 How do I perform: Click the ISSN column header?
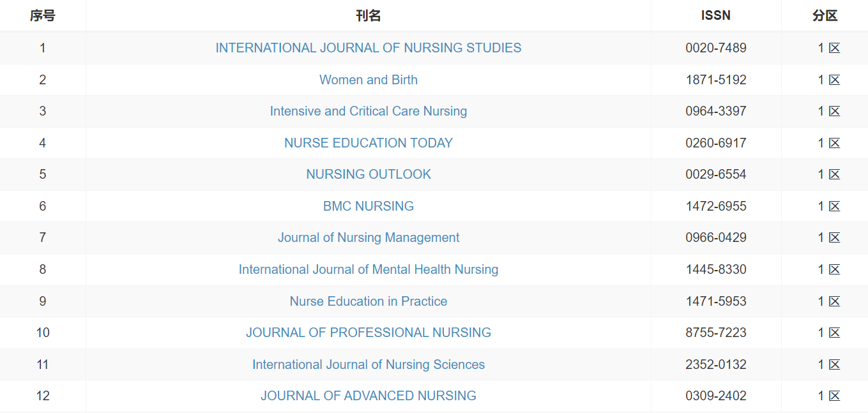click(x=715, y=16)
